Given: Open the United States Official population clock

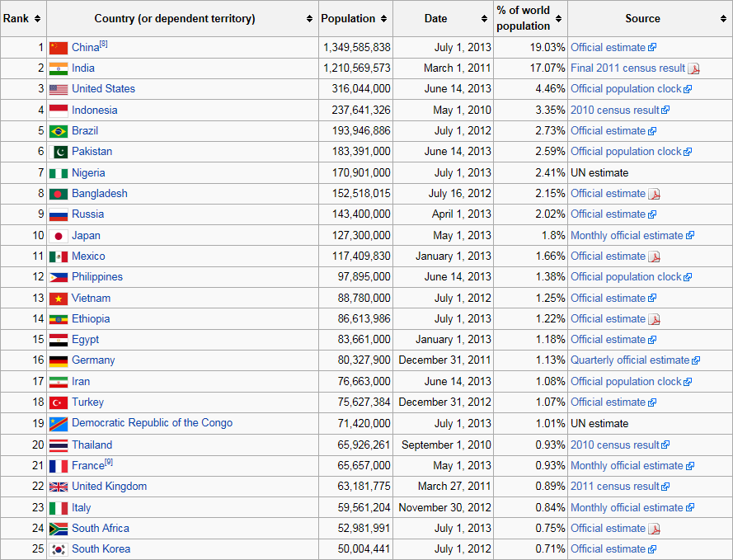Looking at the screenshot, I should (626, 89).
